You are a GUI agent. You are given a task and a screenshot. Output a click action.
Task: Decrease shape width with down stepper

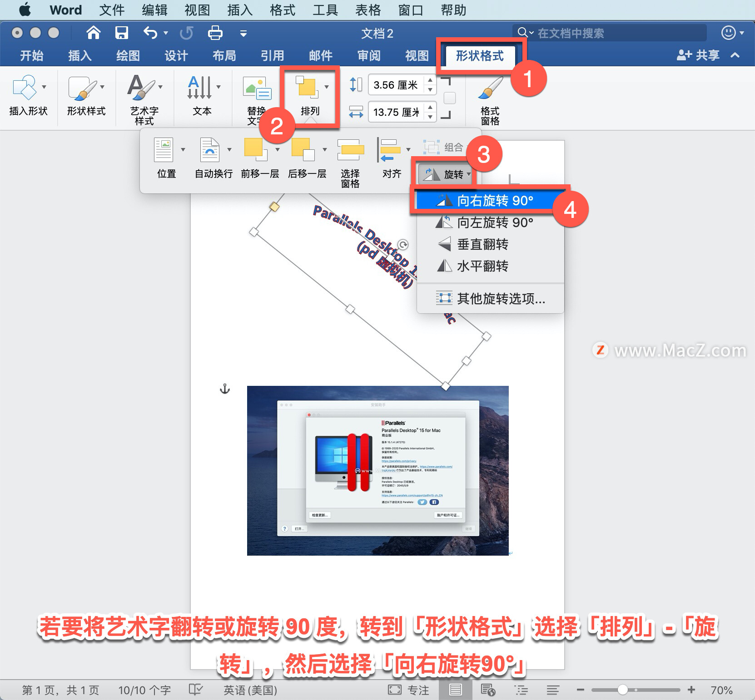[x=430, y=117]
